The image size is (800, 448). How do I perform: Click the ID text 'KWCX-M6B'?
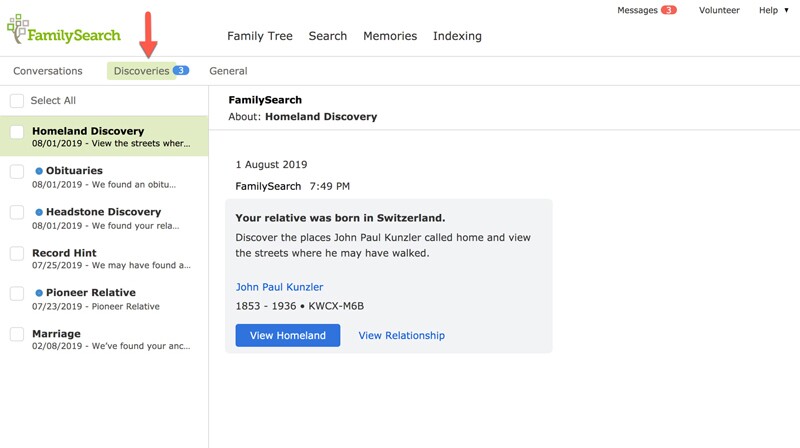(336, 306)
